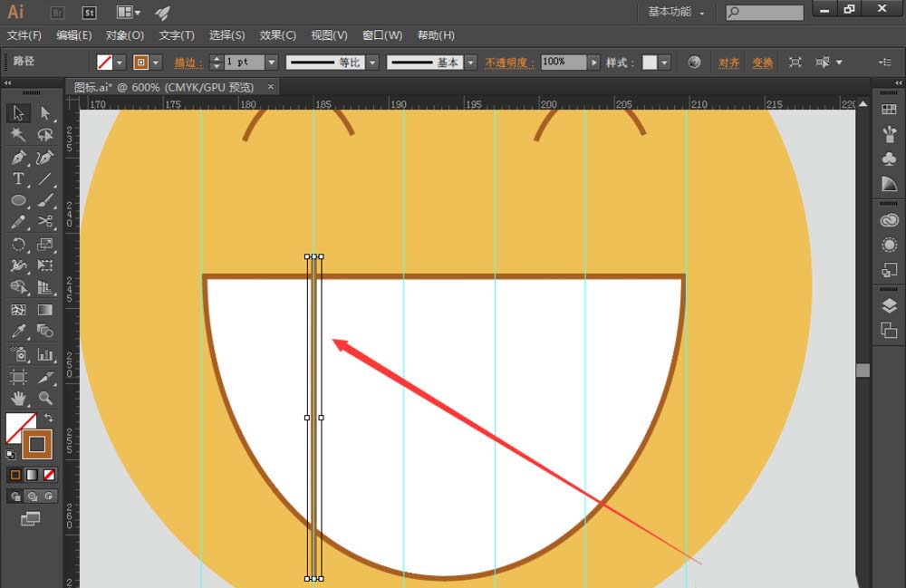
Task: Activate the Scale tool
Action: (45, 245)
